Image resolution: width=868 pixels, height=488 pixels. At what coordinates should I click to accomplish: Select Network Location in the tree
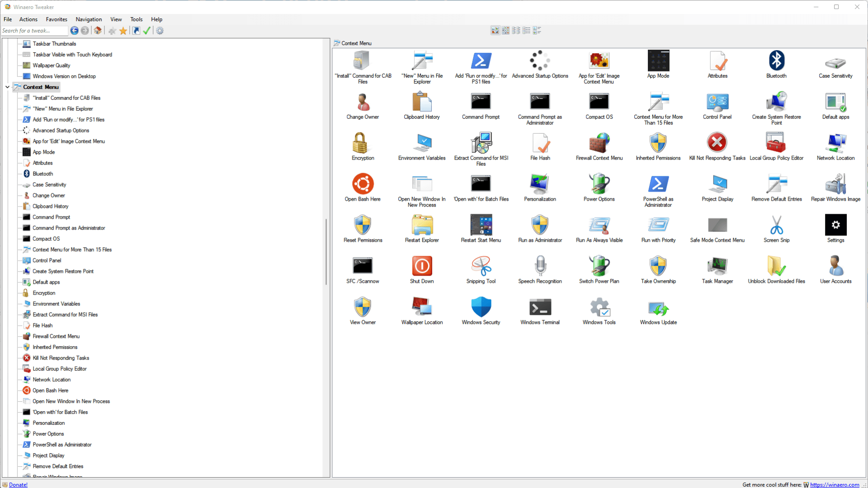(x=52, y=380)
